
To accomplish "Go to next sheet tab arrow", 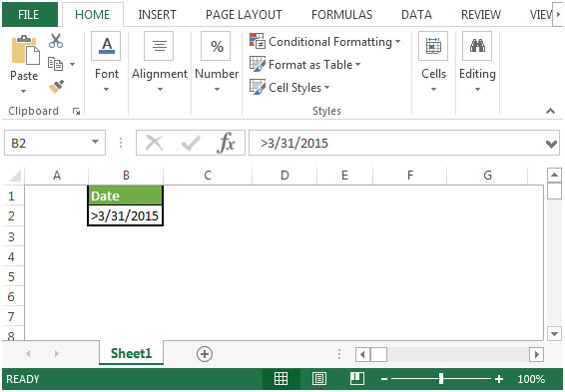I will click(56, 353).
